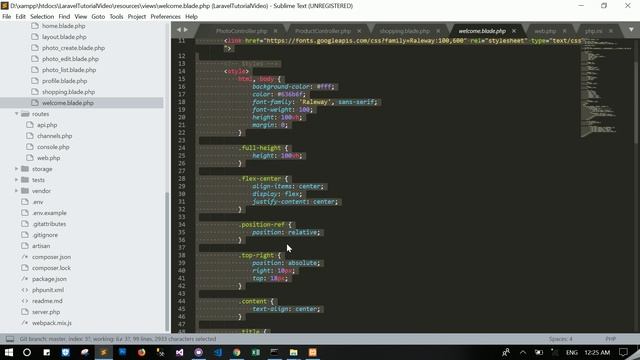Screen dimensions: 640x360
Task: Open the Tools menu
Action: pos(116,17)
